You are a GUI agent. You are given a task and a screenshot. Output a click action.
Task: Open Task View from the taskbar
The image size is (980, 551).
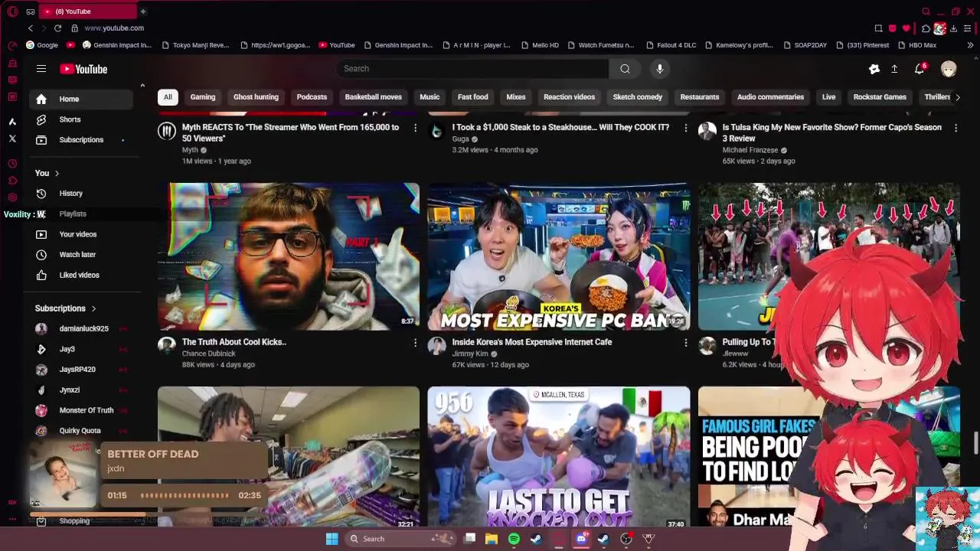point(469,539)
